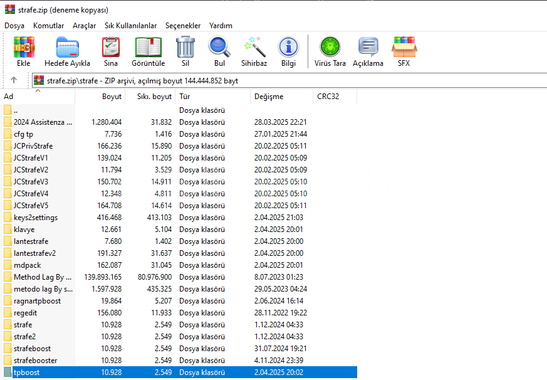This screenshot has height=380, width=547.
Task: Click the date 31.07.2024 19:21
Action: tap(280, 348)
